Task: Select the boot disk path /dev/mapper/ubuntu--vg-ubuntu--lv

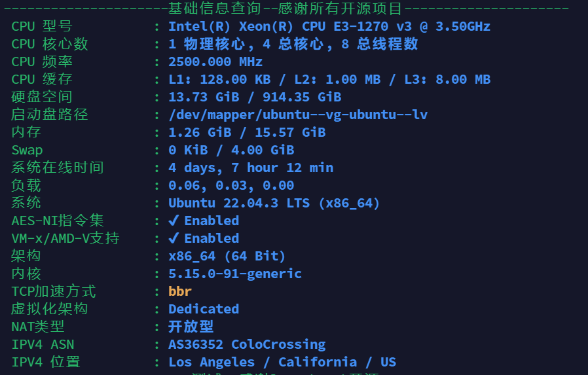Action: [298, 115]
